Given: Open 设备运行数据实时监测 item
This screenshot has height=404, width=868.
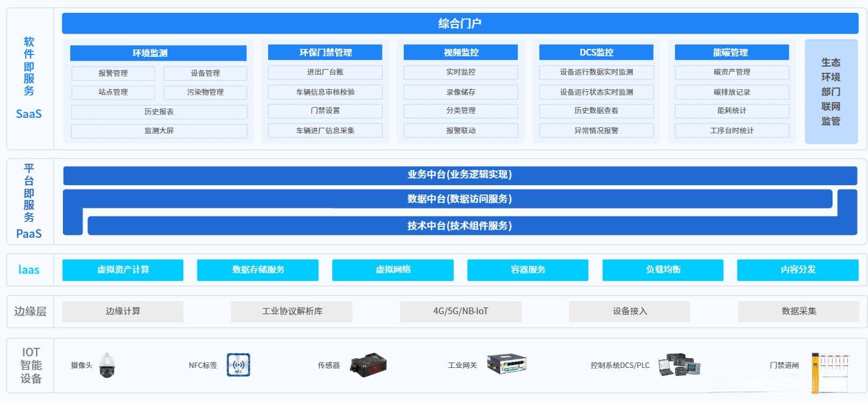Looking at the screenshot, I should coord(596,72).
